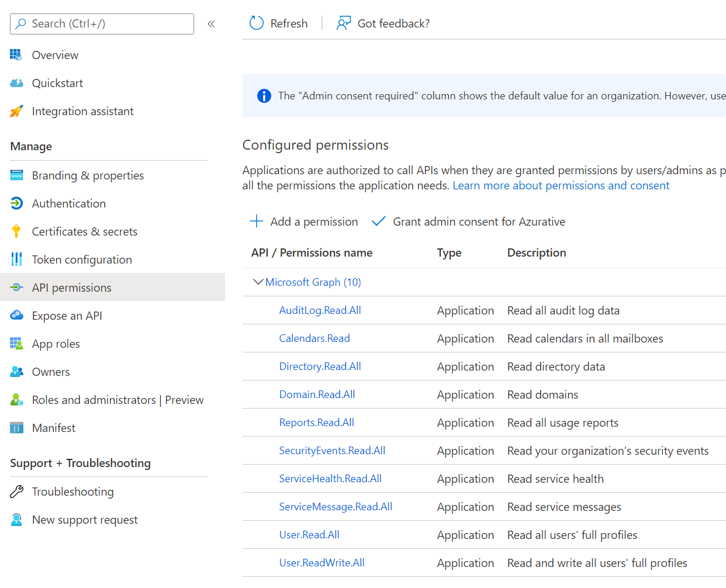The width and height of the screenshot is (726, 588).
Task: Click the Owners people icon
Action: pos(16,372)
